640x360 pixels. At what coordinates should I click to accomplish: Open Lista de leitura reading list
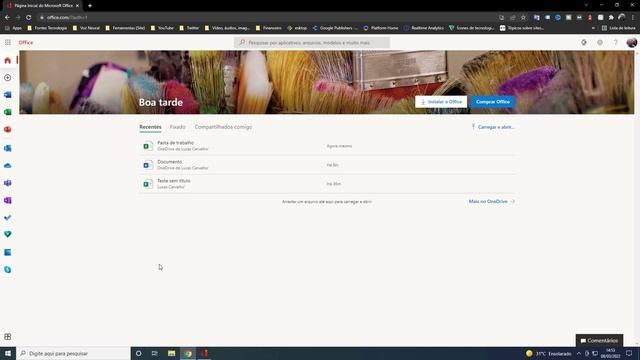point(618,28)
